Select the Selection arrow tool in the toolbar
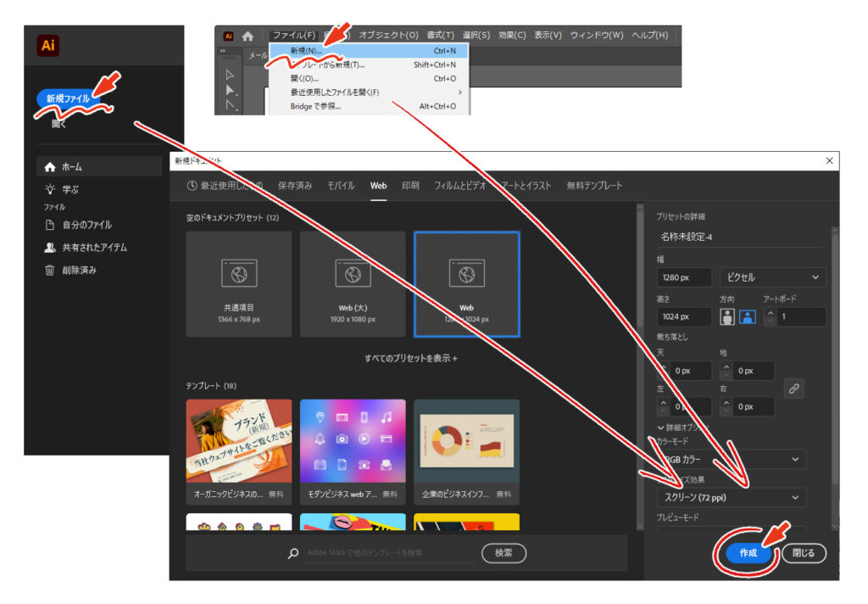 pyautogui.click(x=231, y=75)
